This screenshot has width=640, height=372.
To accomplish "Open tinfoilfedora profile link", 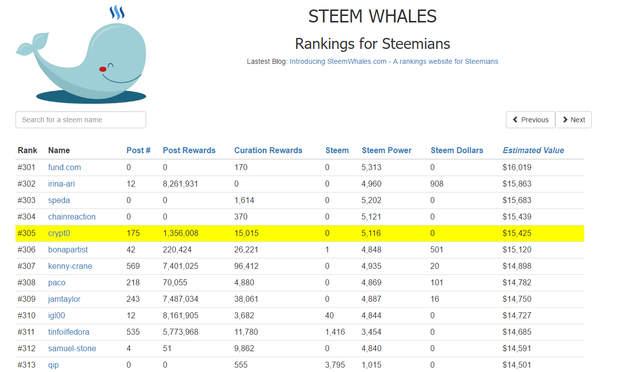I will 69,332.
